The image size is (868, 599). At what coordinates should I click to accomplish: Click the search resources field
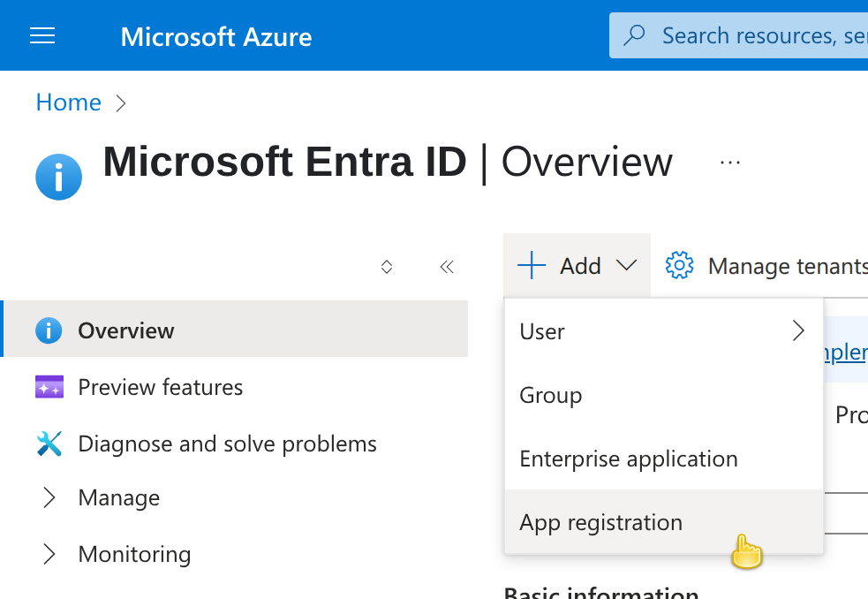click(738, 35)
